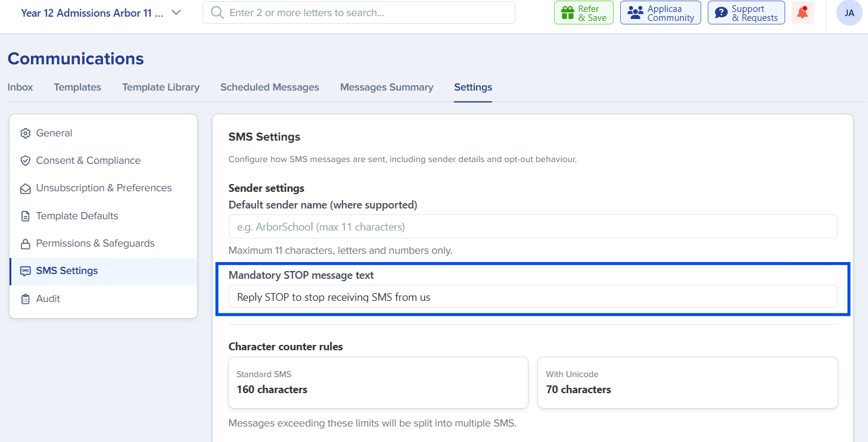The height and width of the screenshot is (442, 868).
Task: Click the Support & Requests button
Action: tap(746, 13)
